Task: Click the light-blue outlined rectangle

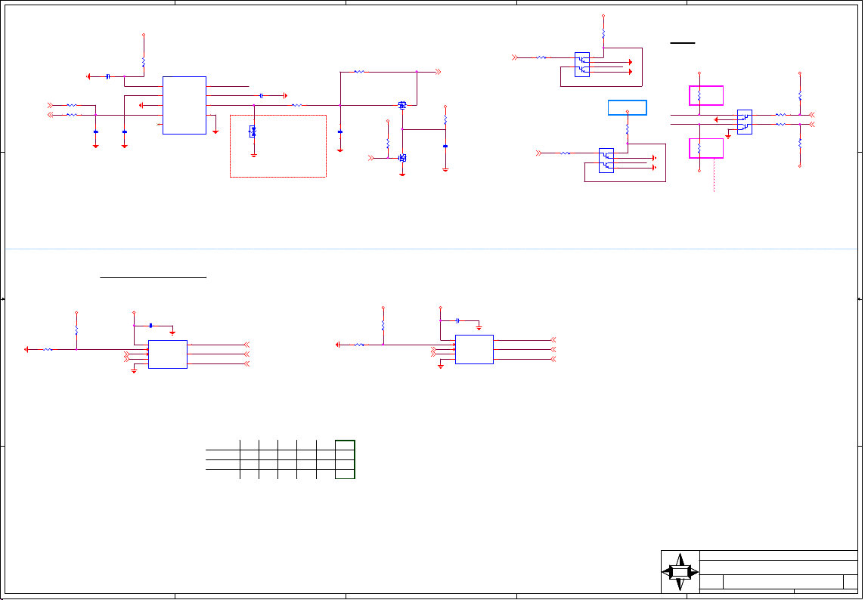Action: click(x=628, y=107)
